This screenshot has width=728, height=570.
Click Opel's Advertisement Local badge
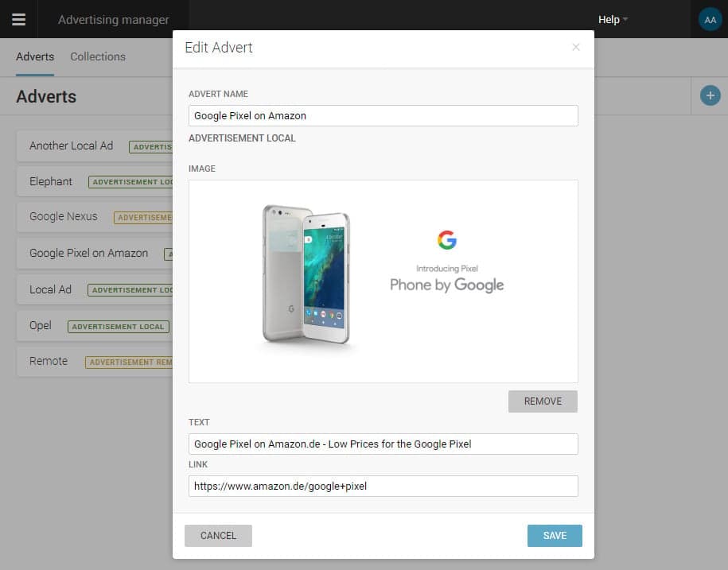118,327
